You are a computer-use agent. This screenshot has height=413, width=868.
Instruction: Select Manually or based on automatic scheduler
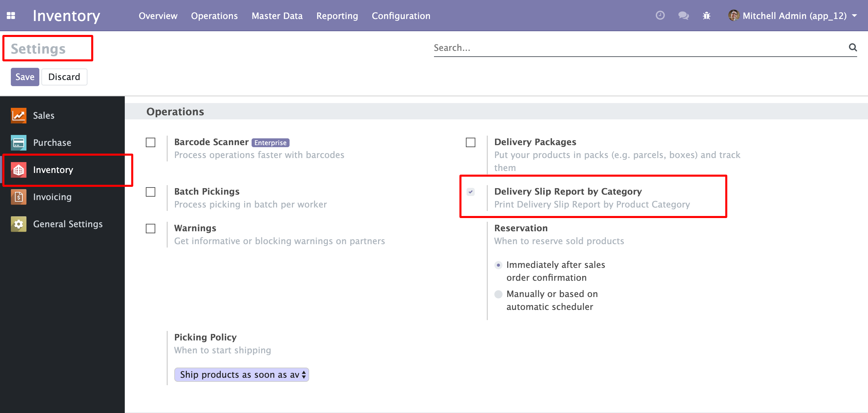[498, 294]
